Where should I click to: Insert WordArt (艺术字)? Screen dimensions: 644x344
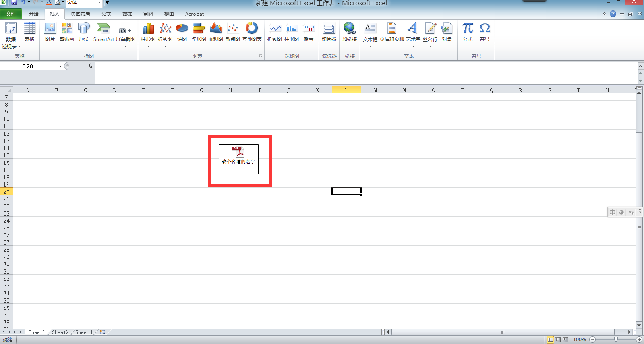pos(413,35)
